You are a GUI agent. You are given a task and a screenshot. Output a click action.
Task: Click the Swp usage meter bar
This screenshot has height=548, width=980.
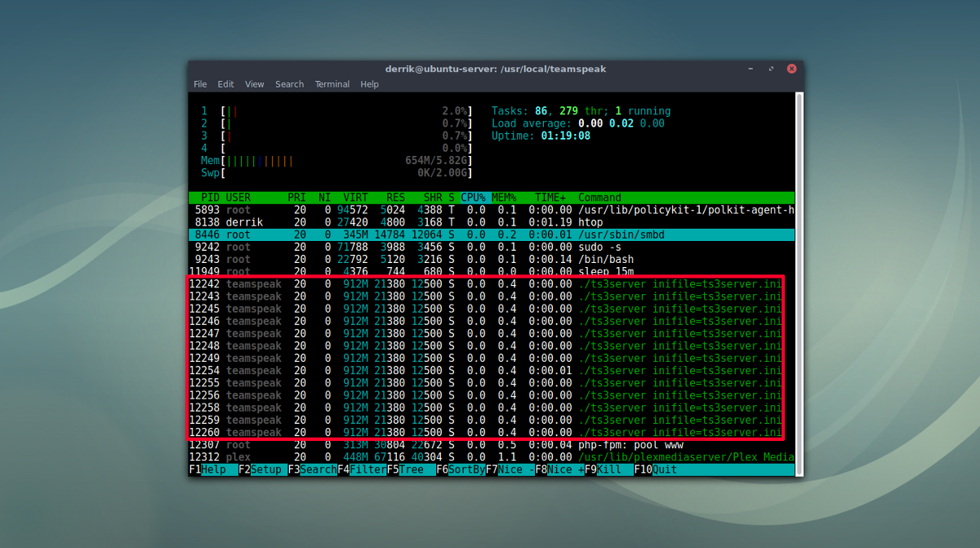click(337, 173)
